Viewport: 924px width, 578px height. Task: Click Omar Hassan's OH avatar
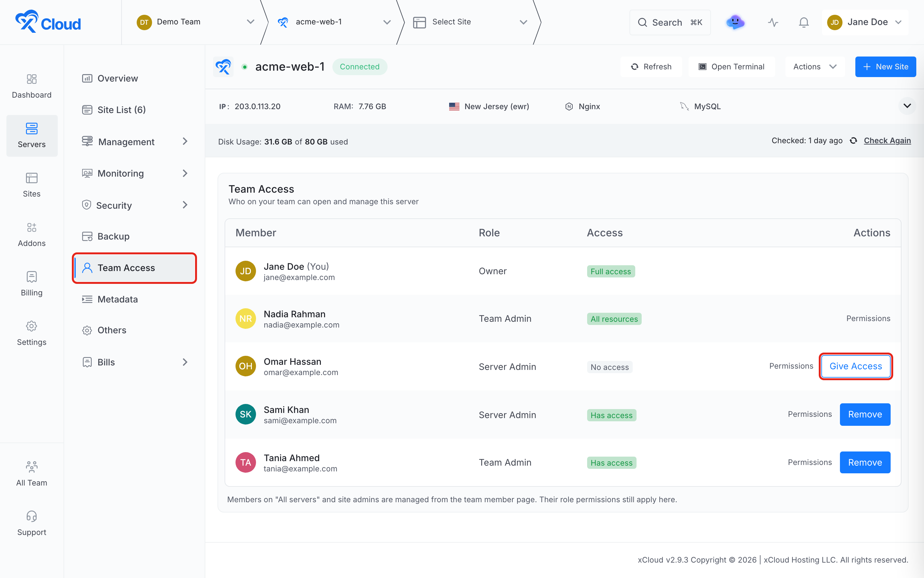(x=245, y=366)
